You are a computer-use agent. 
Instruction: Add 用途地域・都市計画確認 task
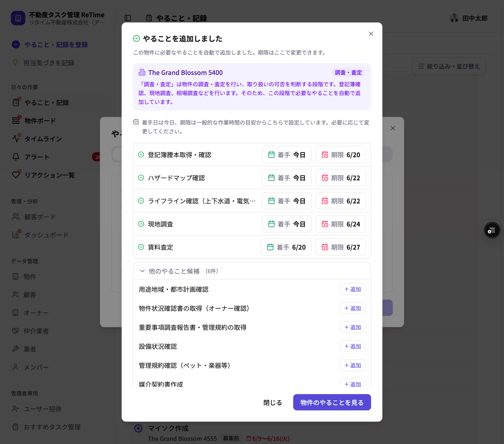pos(352,289)
